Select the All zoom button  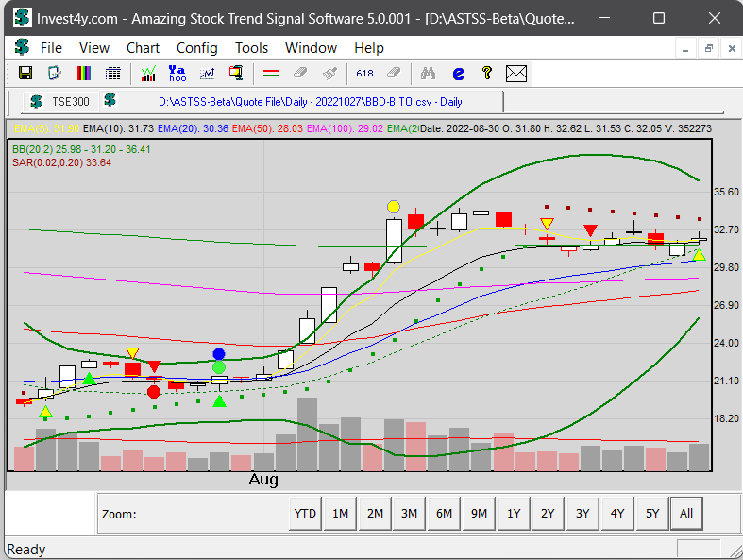point(686,514)
